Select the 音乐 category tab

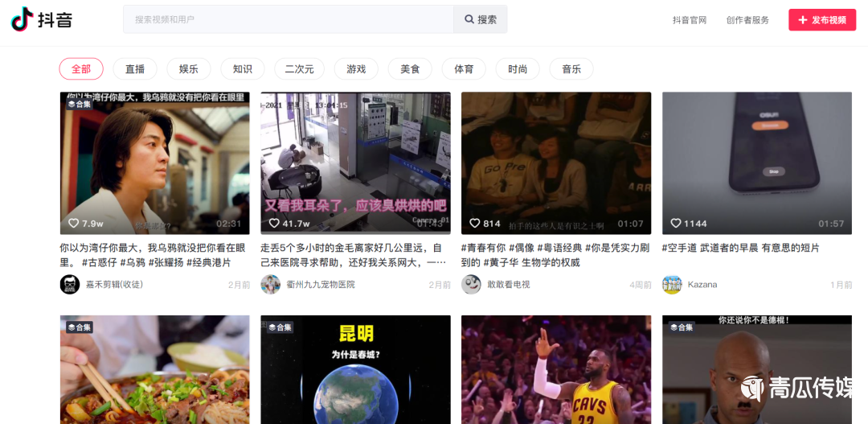571,69
